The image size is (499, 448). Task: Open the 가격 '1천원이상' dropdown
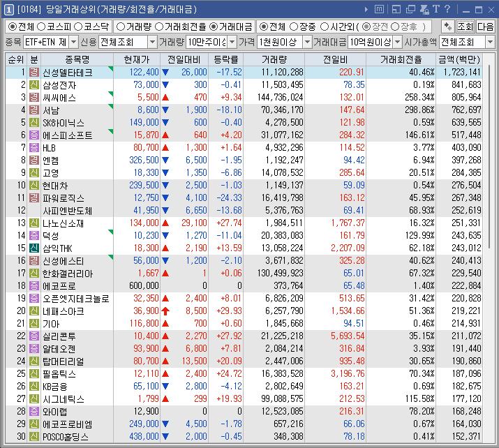tap(307, 42)
